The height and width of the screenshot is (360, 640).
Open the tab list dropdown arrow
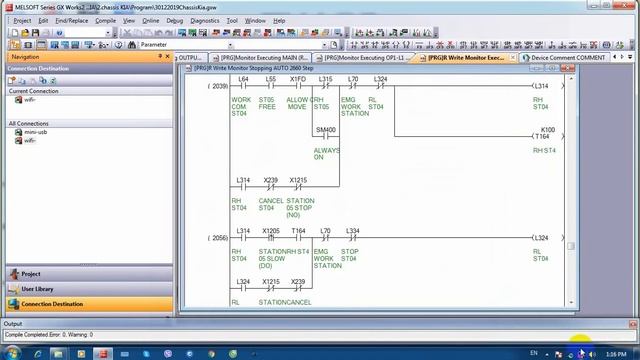pyautogui.click(x=631, y=57)
